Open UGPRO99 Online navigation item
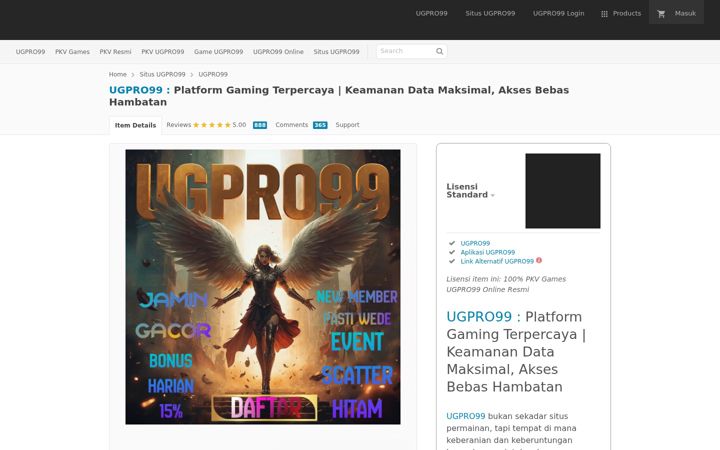Viewport: 720px width, 450px height. (278, 52)
